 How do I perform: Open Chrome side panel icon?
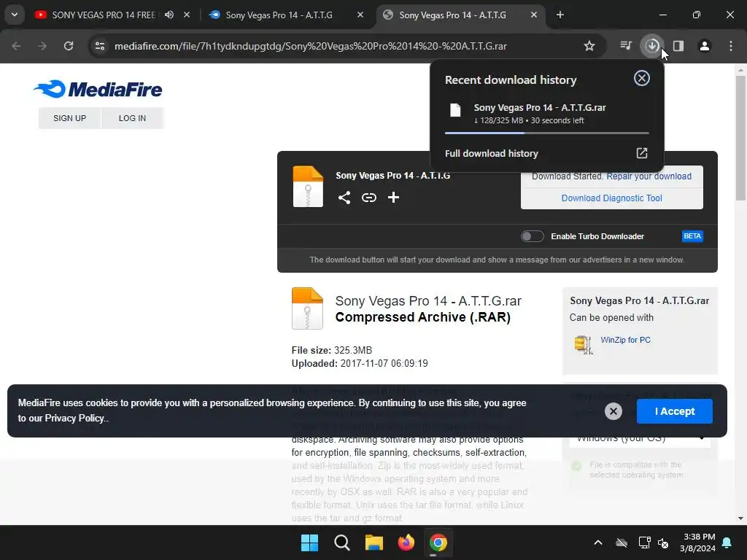pos(678,46)
